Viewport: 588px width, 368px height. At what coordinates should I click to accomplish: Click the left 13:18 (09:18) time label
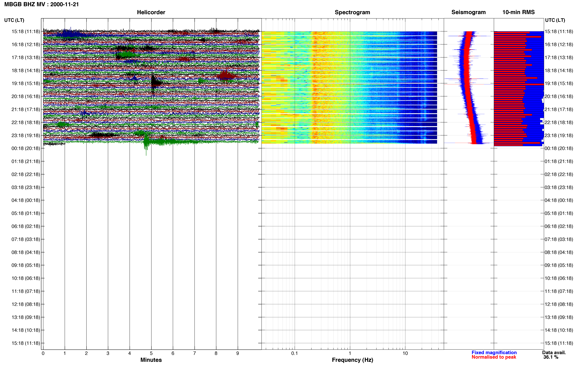pyautogui.click(x=26, y=317)
